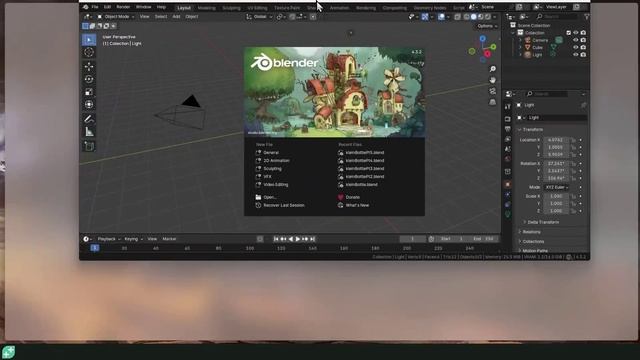
Task: Click the Scale X value field
Action: 556,196
